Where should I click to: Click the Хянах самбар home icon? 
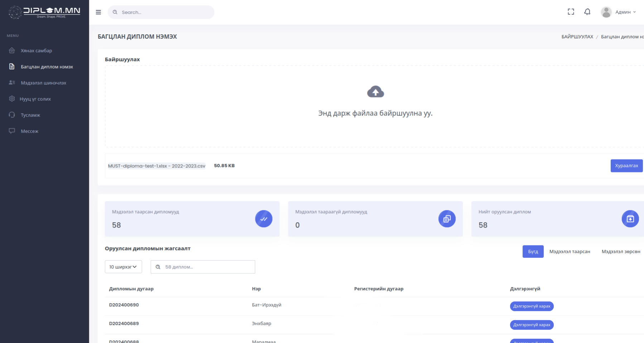[12, 51]
